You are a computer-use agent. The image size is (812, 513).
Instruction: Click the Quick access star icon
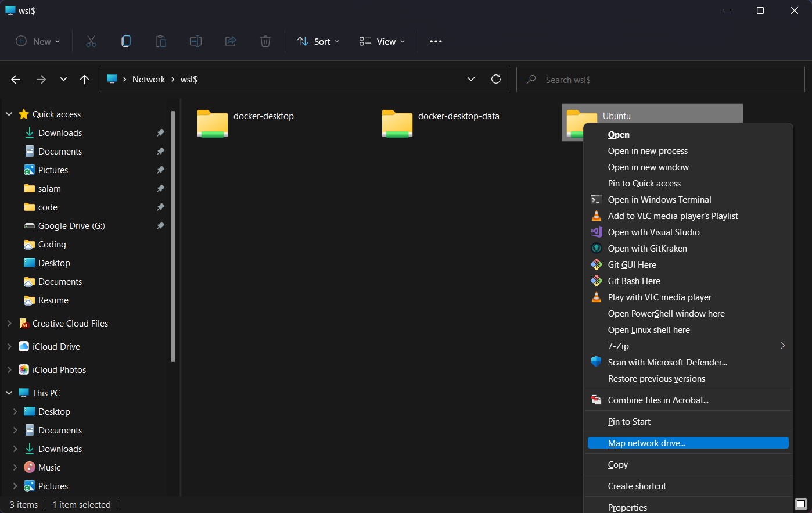(24, 114)
